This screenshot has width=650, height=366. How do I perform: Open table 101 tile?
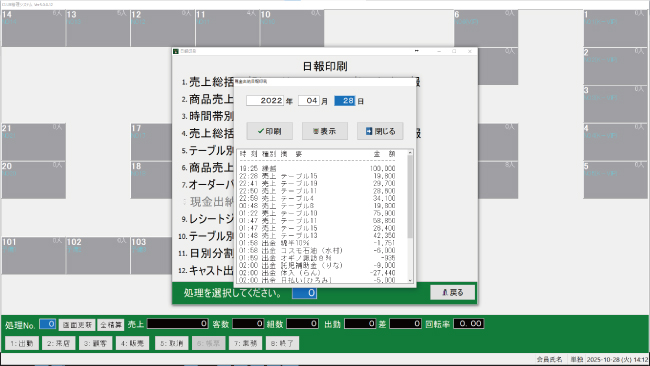[x=33, y=256]
